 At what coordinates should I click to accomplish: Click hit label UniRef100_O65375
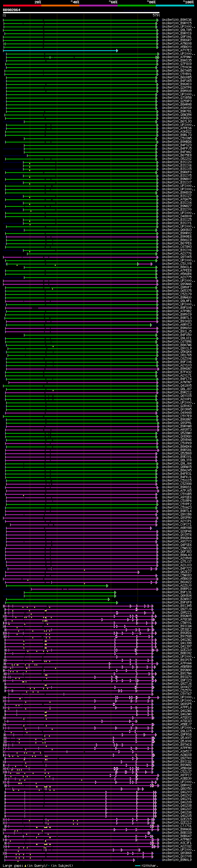point(177,291)
